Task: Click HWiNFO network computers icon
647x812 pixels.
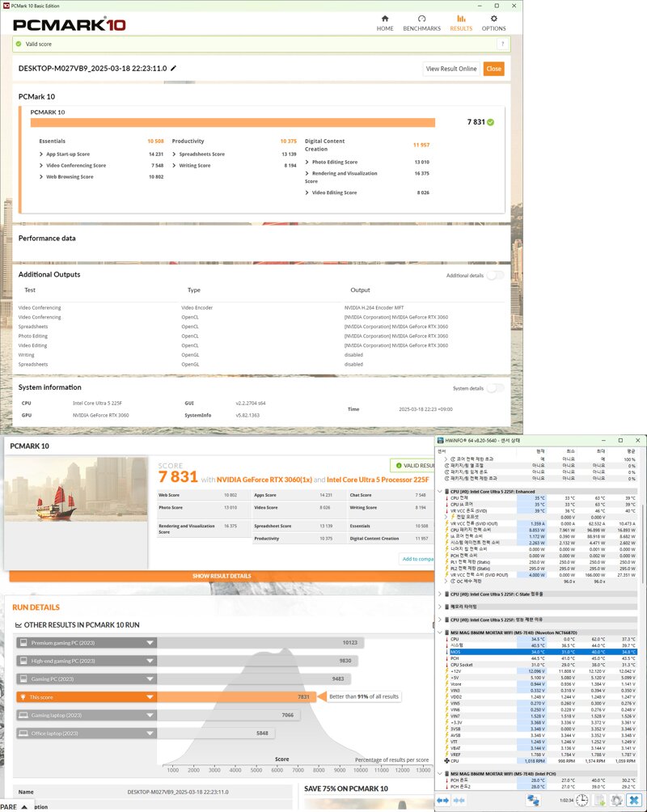Action: (532, 800)
